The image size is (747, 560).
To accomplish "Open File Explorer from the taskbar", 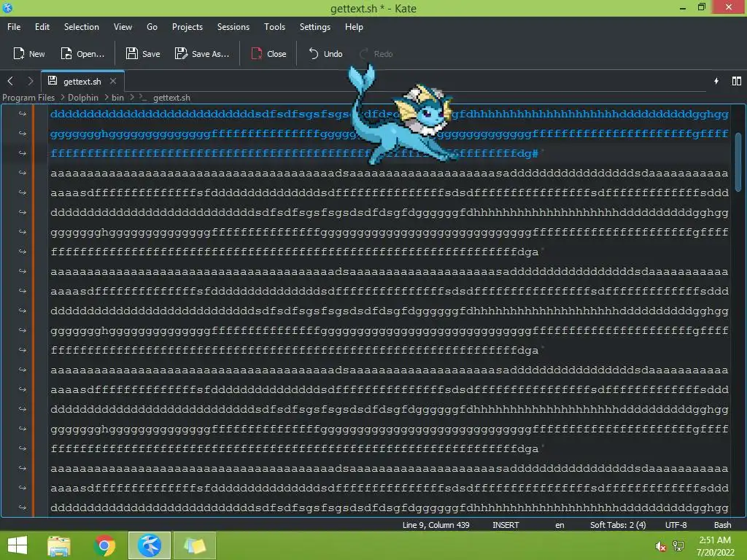I will (59, 545).
